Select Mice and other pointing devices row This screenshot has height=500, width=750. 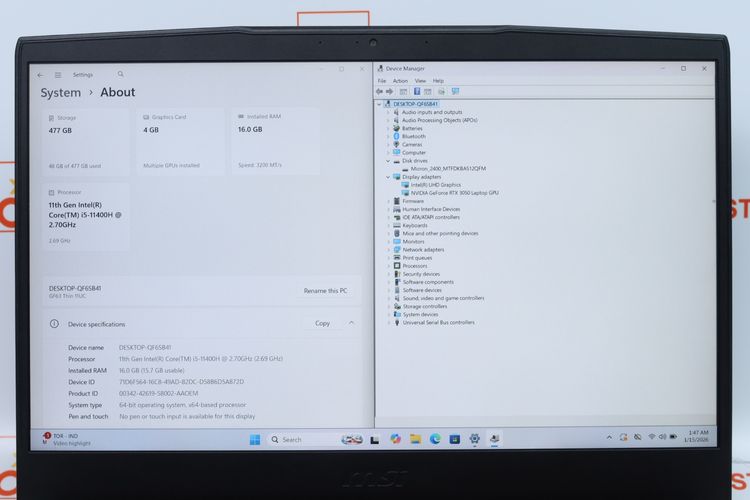(440, 233)
